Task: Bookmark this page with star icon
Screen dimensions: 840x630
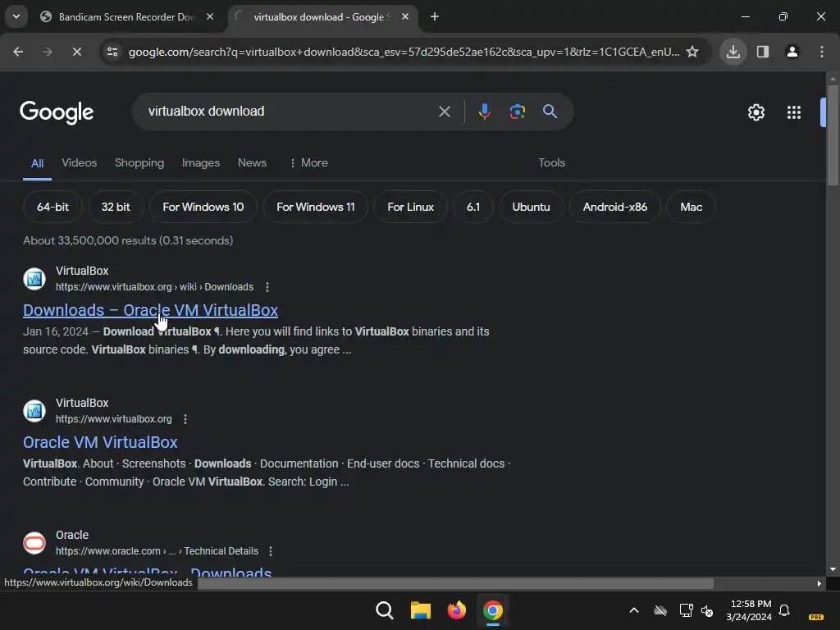Action: (x=692, y=52)
